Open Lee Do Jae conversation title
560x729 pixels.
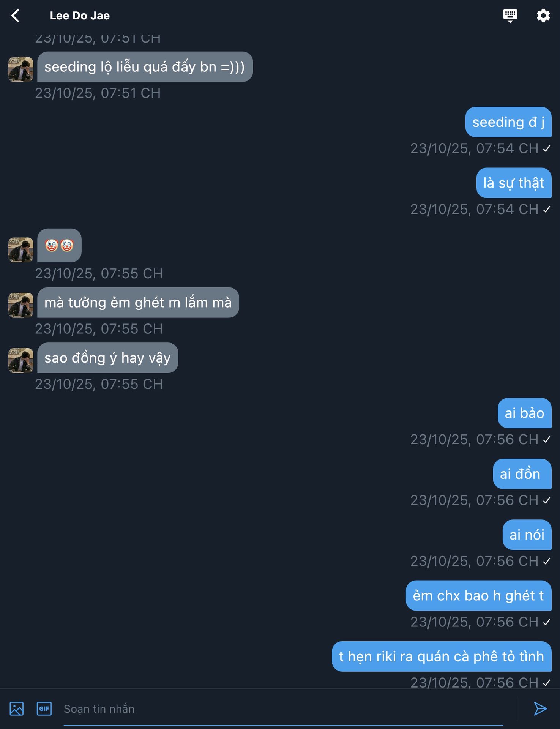tap(80, 16)
